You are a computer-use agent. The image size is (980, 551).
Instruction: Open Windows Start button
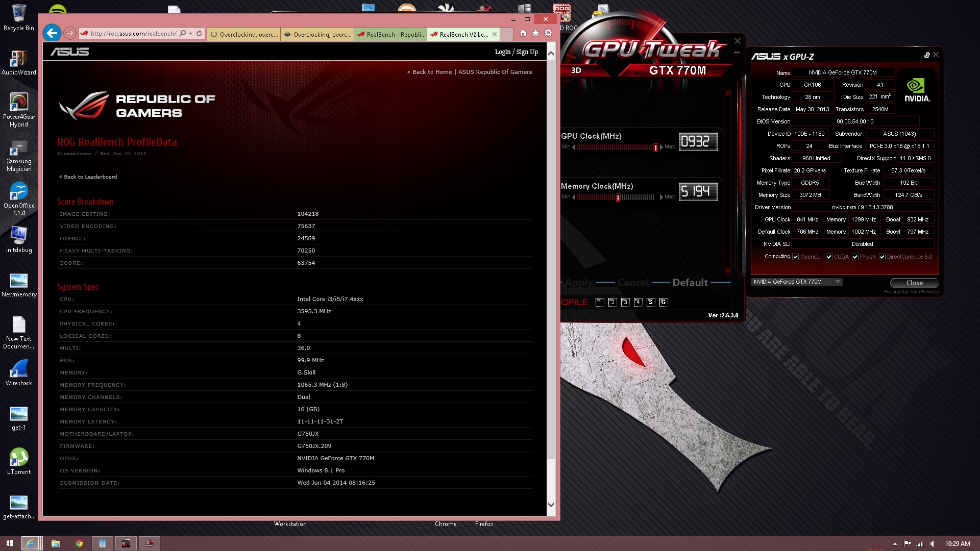tap(10, 543)
